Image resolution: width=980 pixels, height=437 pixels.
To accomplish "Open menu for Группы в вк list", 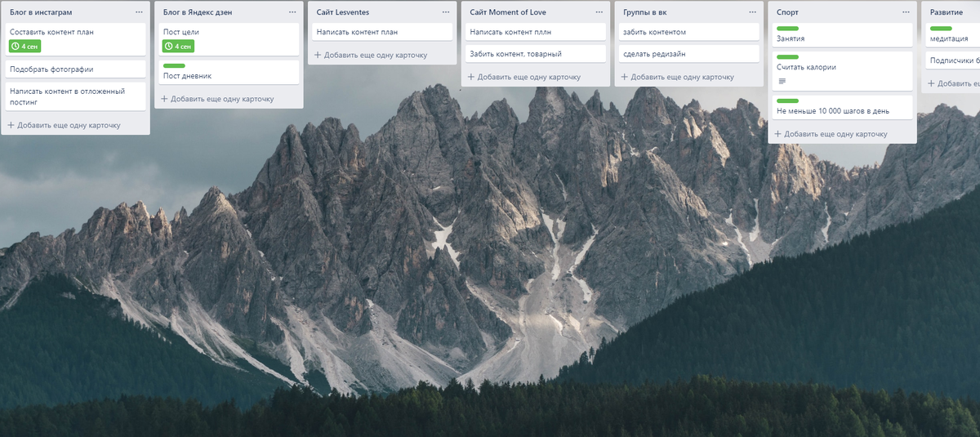I will tap(752, 12).
